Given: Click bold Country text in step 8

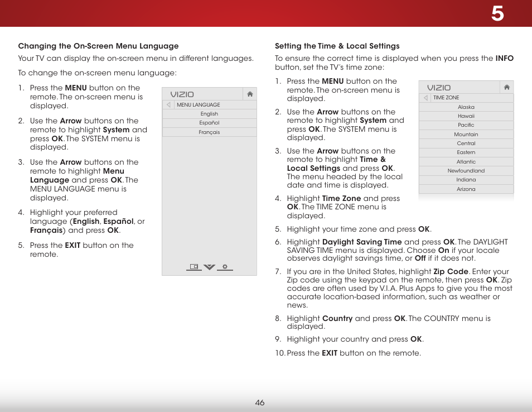Looking at the screenshot, I should pos(337,318).
